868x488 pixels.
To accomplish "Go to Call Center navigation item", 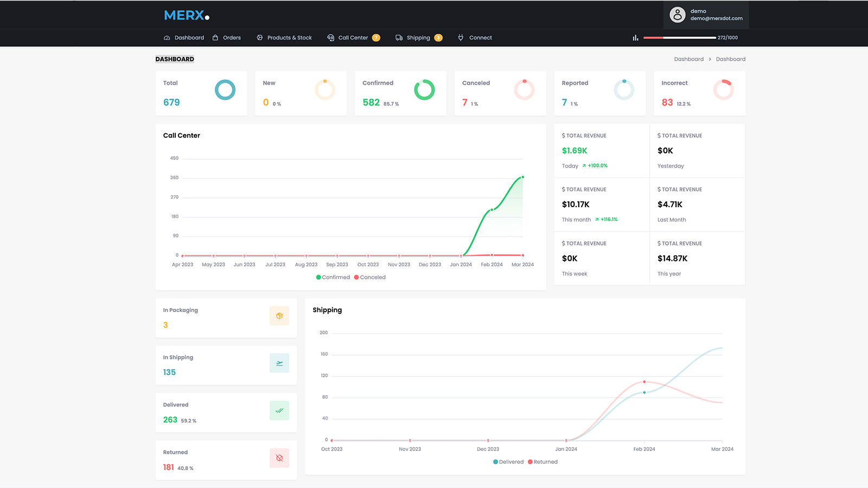I will tap(353, 38).
